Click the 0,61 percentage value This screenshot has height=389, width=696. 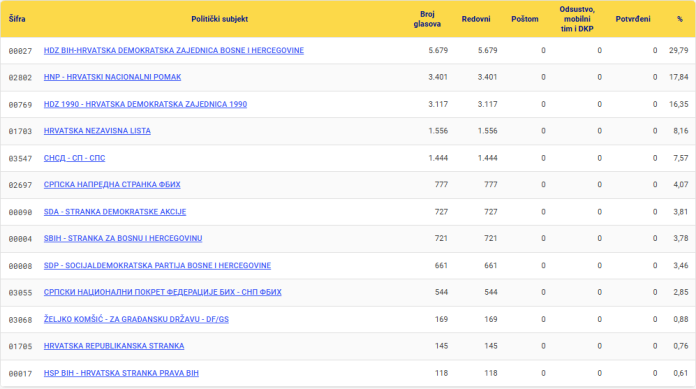point(681,373)
